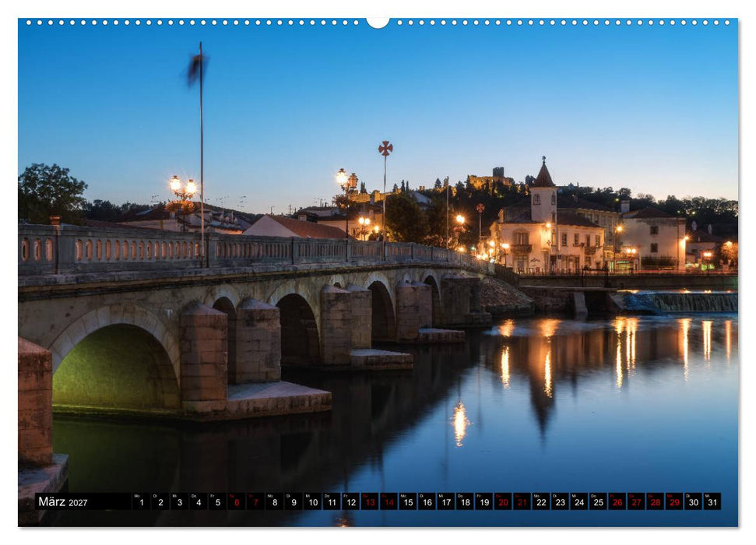Select date 3 (Mi) in the calendar strip

[x=179, y=501]
